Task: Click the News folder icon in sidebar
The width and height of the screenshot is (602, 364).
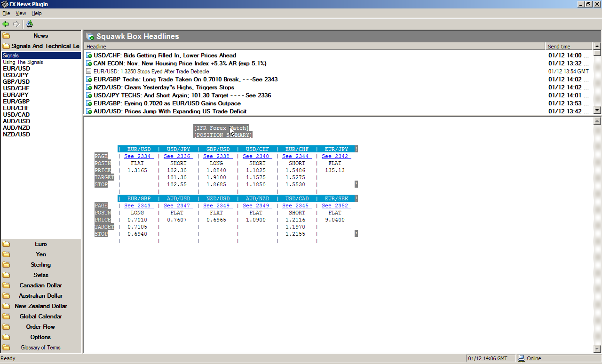Action: click(x=6, y=36)
